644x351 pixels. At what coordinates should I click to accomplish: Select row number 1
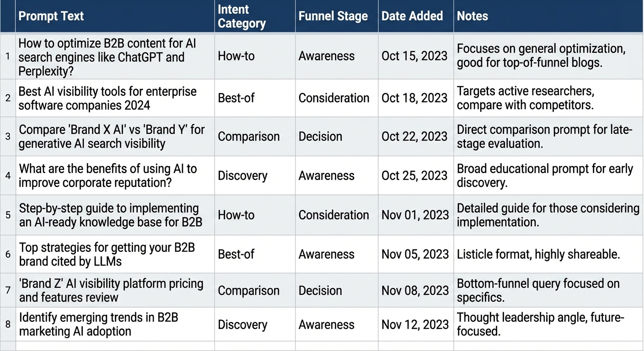(x=8, y=56)
